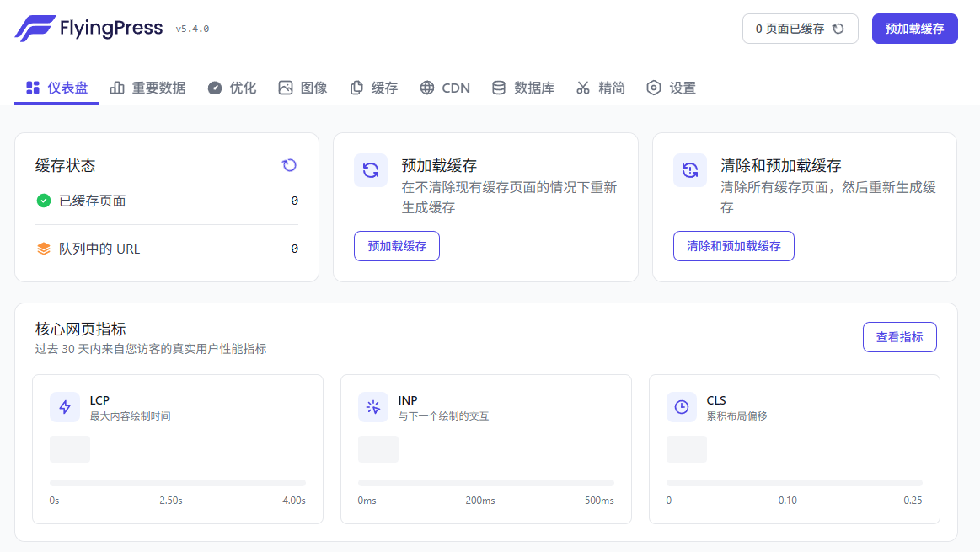Click the purge and preload card icon
The height and width of the screenshot is (552, 980).
[x=690, y=170]
